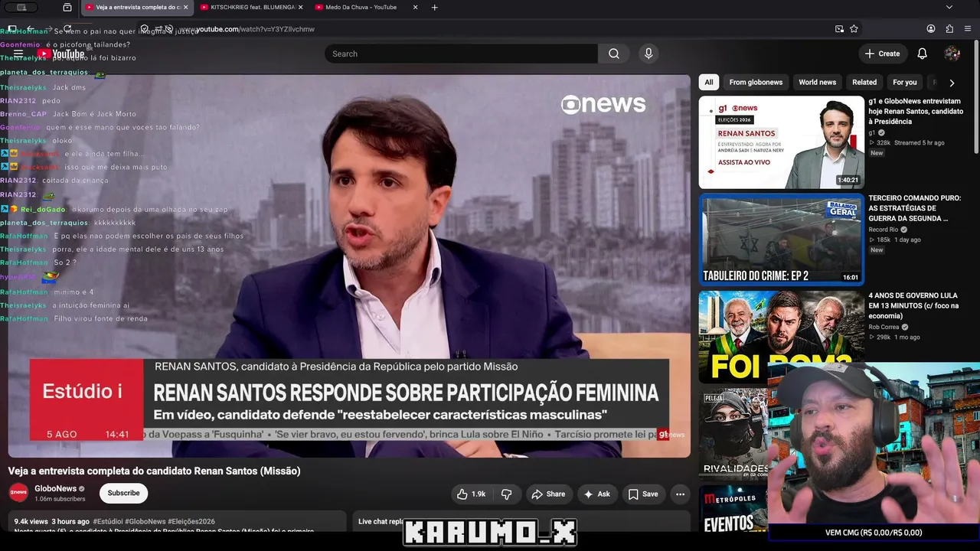The image size is (980, 551).
Task: Open the tab overview icon left of tabs
Action: [67, 8]
